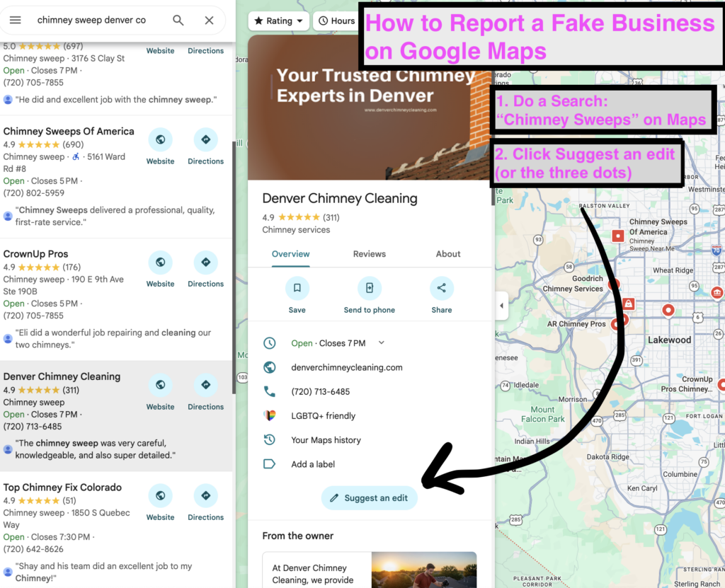Image resolution: width=725 pixels, height=588 pixels.
Task: Open the denverchimneycleaning.com website link
Action: point(346,367)
